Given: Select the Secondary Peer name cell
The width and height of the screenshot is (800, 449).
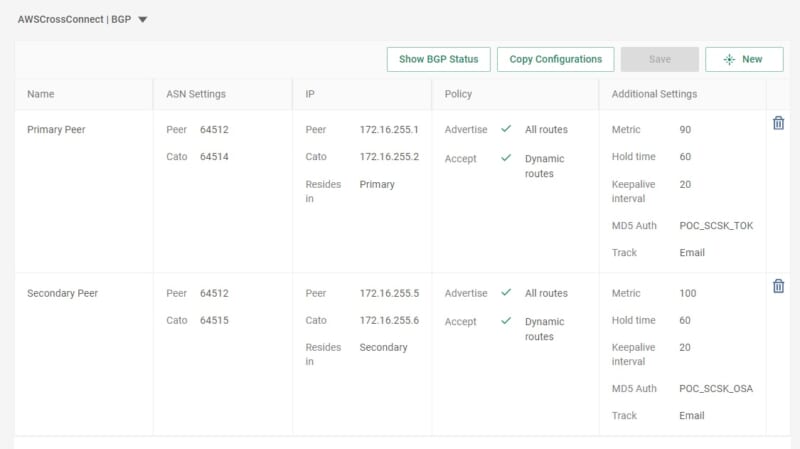Looking at the screenshot, I should point(62,293).
